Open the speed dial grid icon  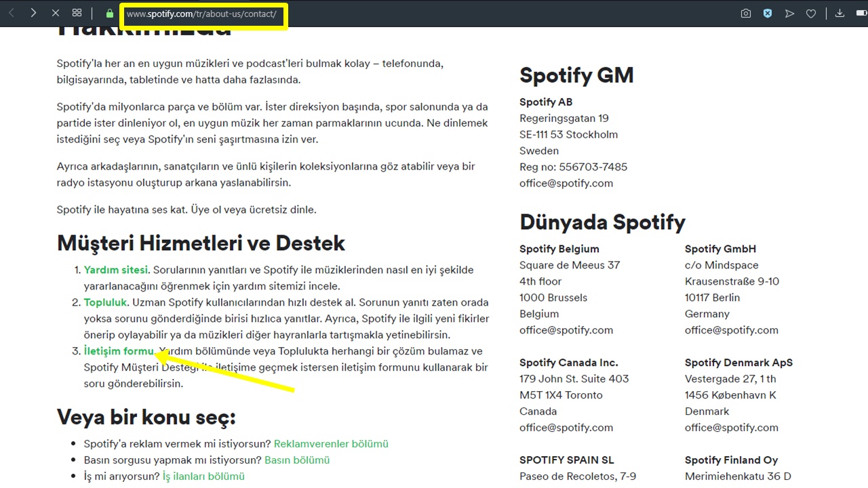coord(77,12)
